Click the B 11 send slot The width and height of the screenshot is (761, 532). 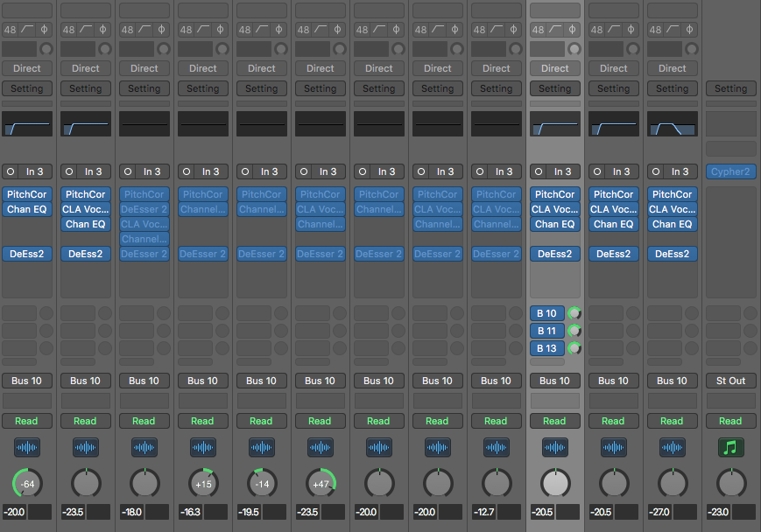[x=546, y=331]
